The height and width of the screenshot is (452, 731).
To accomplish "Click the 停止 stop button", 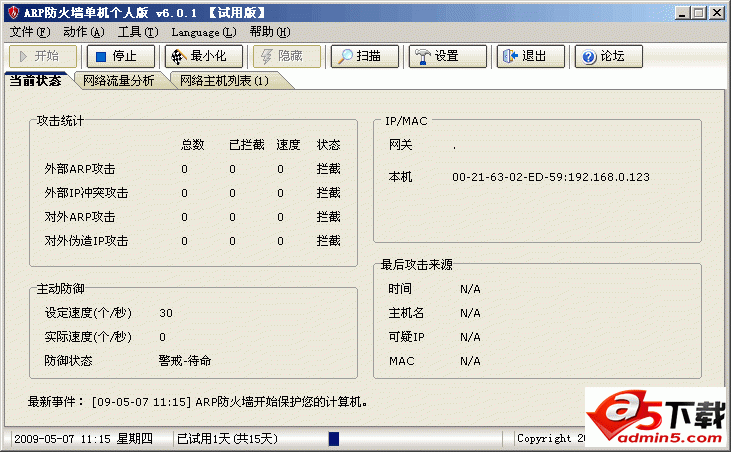I will pyautogui.click(x=121, y=56).
